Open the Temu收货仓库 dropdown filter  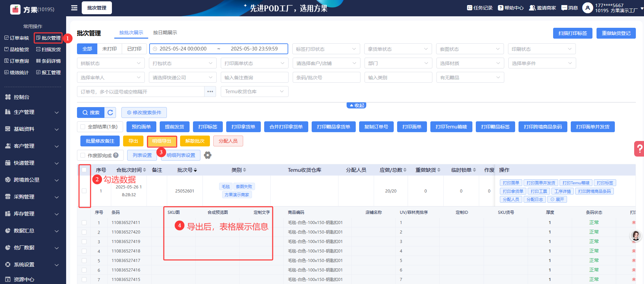click(x=254, y=92)
